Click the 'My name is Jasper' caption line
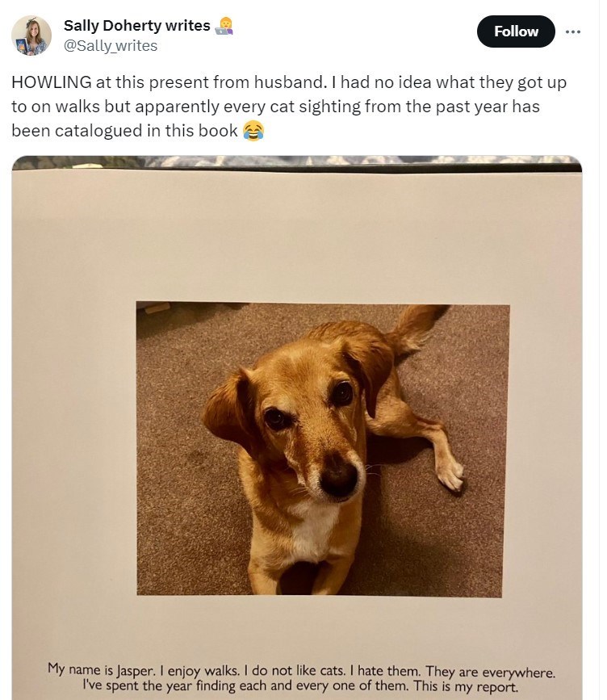This screenshot has height=700, width=607. pyautogui.click(x=301, y=671)
